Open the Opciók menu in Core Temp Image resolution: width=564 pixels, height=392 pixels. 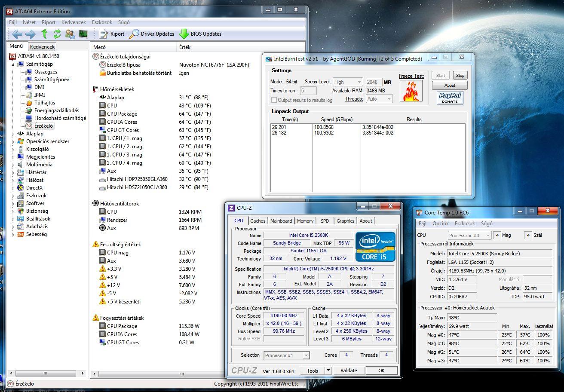[x=441, y=224]
